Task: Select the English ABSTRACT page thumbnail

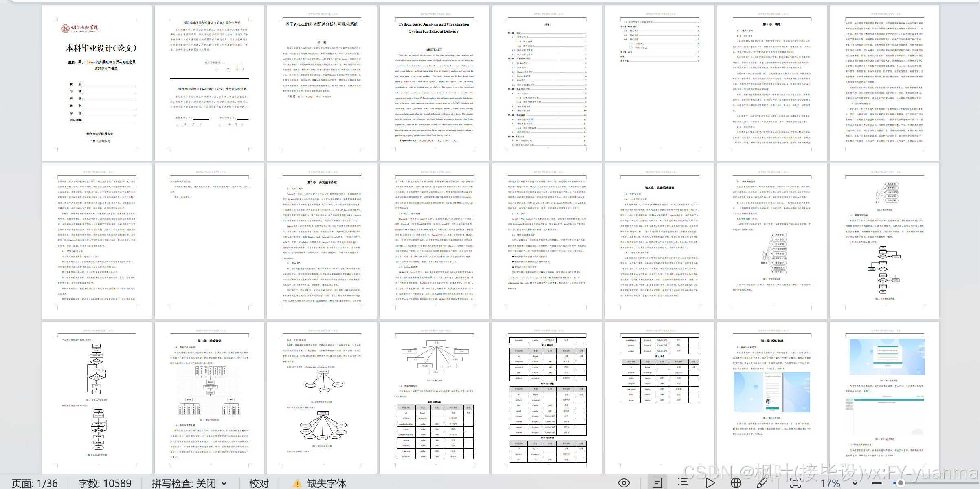Action: 434,83
